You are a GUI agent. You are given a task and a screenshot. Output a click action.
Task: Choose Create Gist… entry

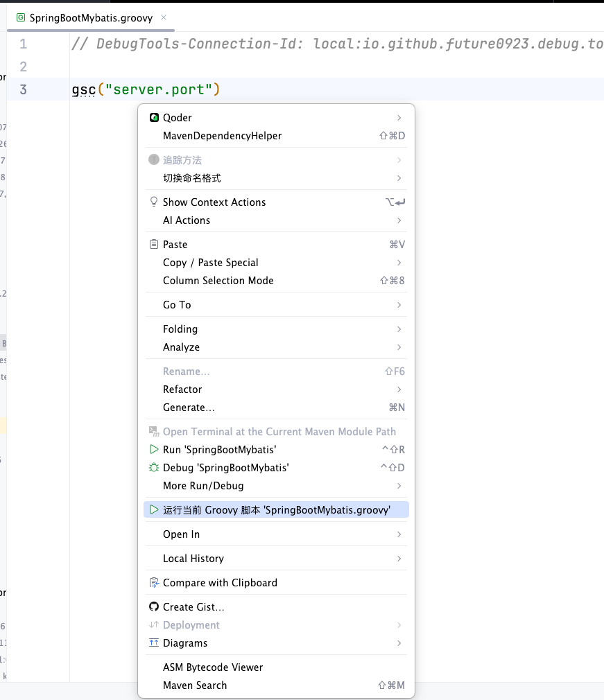click(x=276, y=606)
